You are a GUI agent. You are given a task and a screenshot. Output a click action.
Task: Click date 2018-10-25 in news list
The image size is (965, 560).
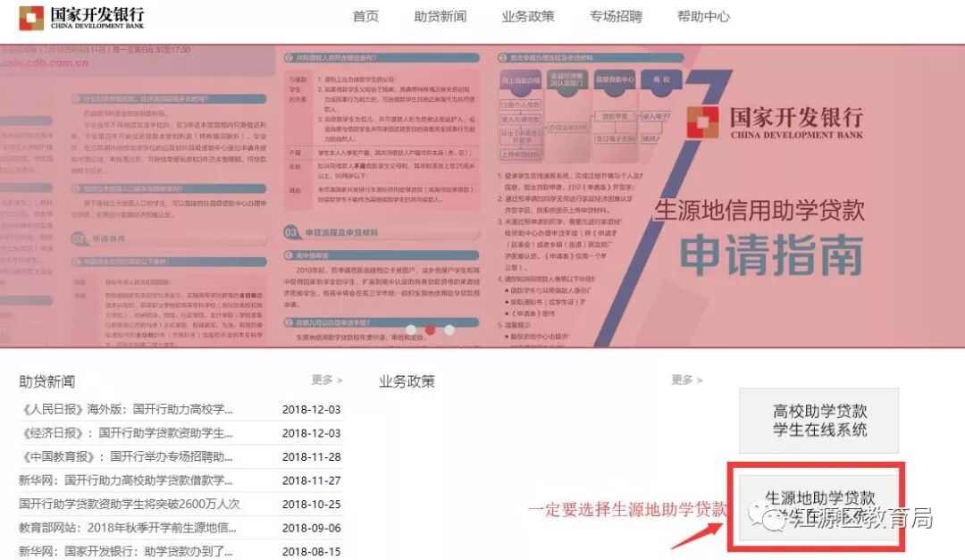tap(312, 504)
